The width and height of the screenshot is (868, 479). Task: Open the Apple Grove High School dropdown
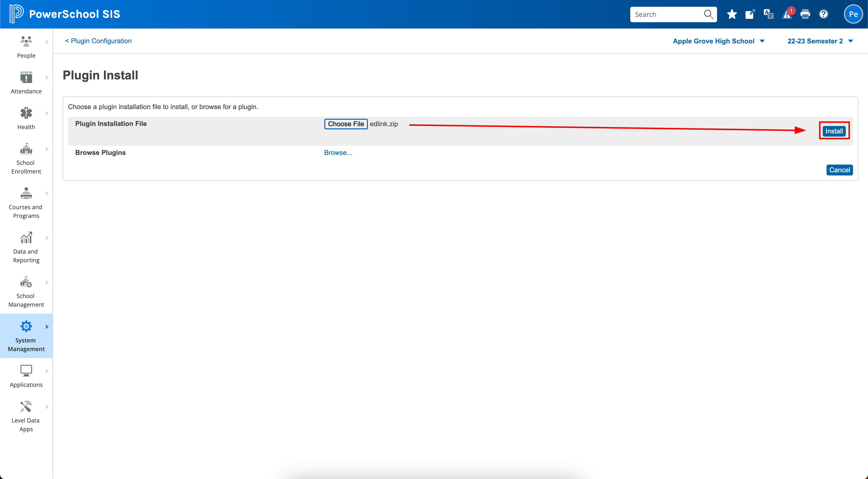tap(719, 41)
